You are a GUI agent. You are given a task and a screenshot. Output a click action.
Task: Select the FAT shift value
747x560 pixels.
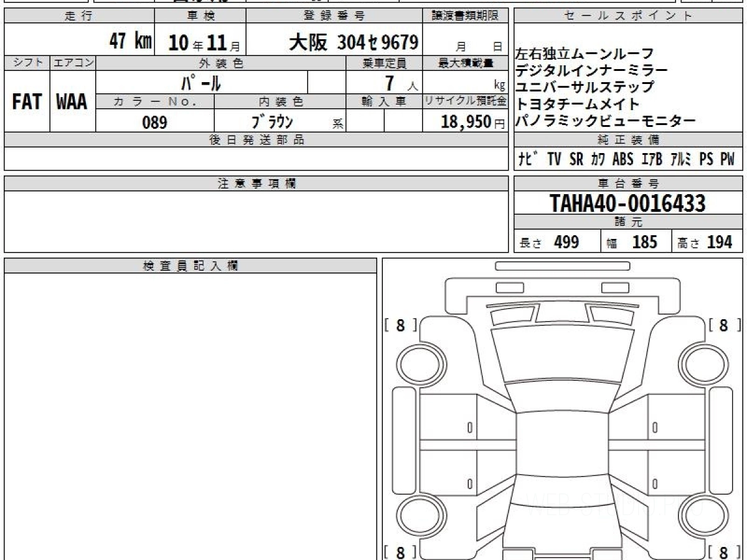(27, 102)
